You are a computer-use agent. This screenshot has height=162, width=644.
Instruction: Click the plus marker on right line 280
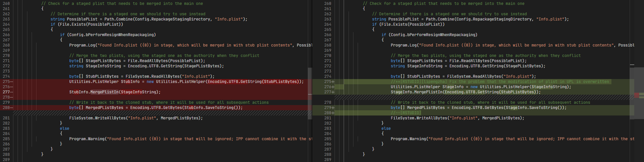[x=333, y=113]
